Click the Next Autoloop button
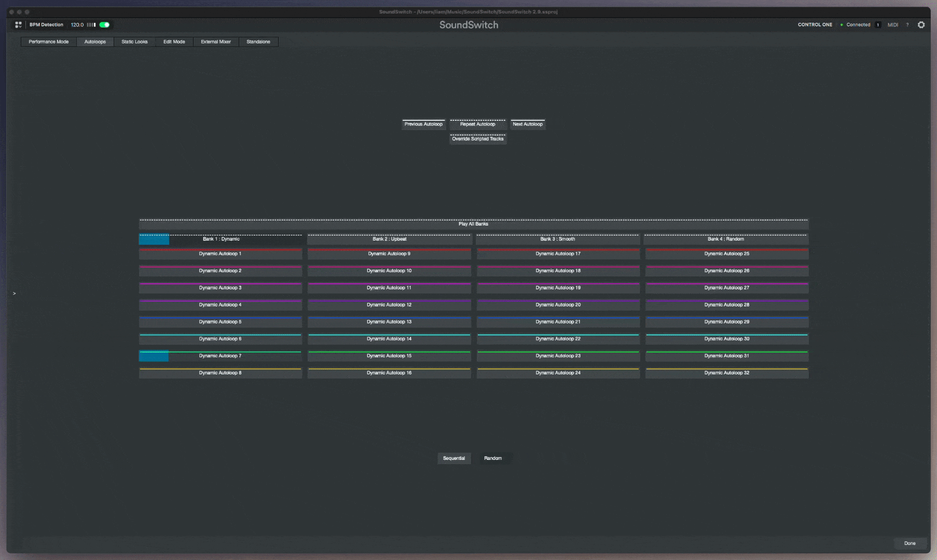The height and width of the screenshot is (560, 937). pos(528,124)
